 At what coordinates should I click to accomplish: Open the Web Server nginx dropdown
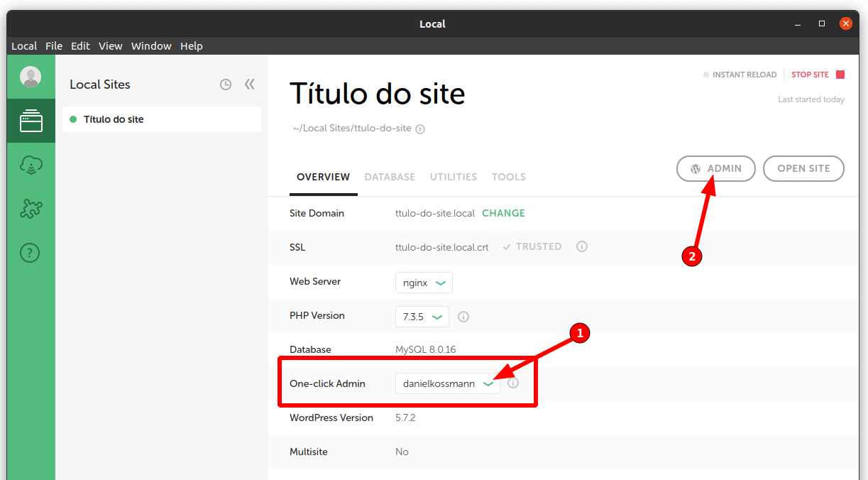[424, 283]
